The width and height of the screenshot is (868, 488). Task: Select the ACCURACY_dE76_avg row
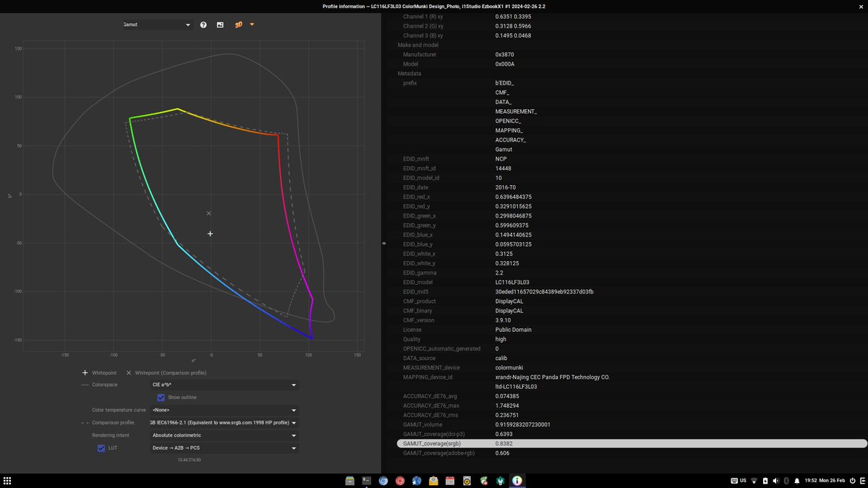(631, 396)
